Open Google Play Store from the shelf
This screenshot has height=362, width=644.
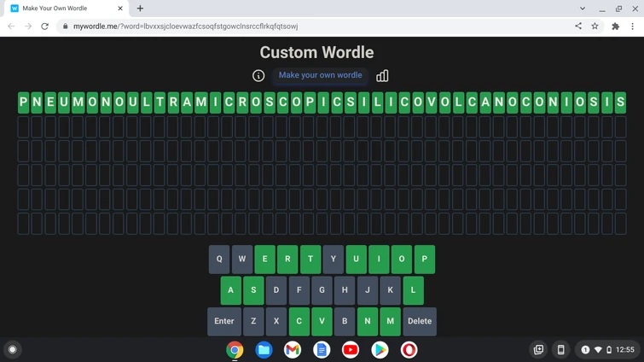[380, 350]
